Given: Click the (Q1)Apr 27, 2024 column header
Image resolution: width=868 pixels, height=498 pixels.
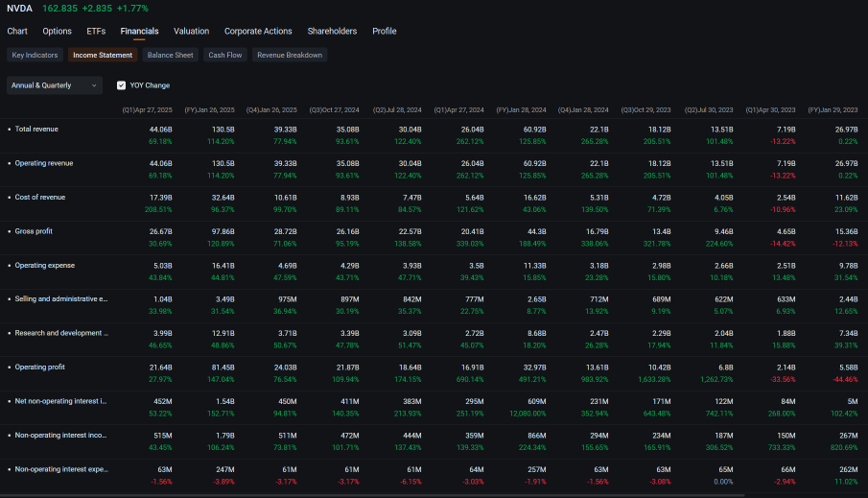Looking at the screenshot, I should 458,110.
